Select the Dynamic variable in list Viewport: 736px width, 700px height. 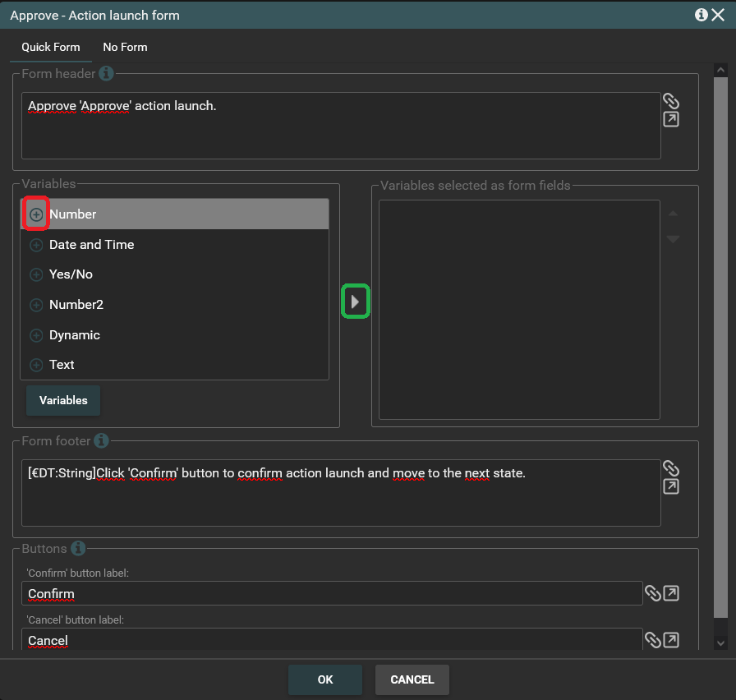coord(75,335)
